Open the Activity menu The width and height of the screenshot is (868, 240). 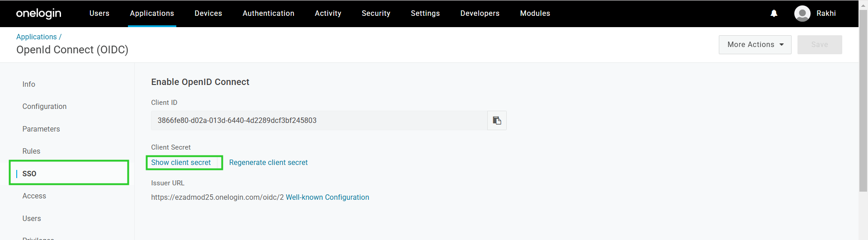pyautogui.click(x=328, y=14)
